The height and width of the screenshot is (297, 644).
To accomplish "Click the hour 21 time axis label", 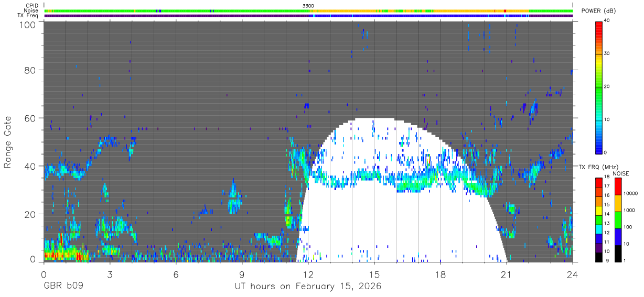I will 506,274.
